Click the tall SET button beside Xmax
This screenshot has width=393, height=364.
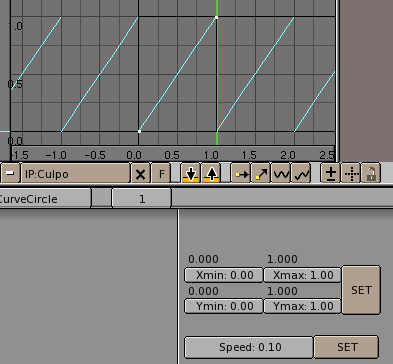(361, 290)
